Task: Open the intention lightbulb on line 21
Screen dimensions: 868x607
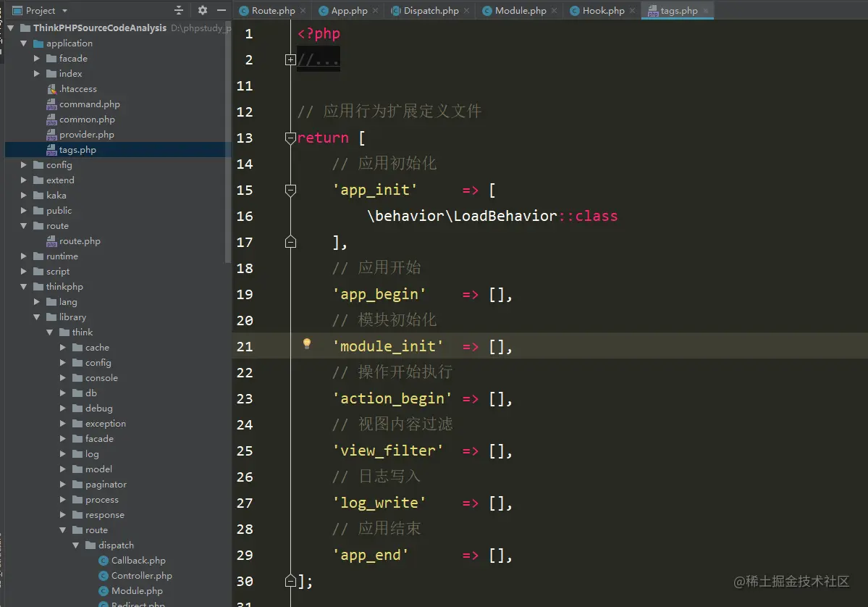Action: pos(307,344)
